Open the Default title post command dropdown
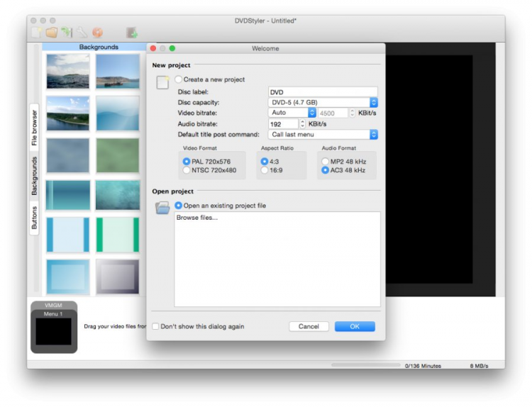The width and height of the screenshot is (532, 407). (323, 135)
